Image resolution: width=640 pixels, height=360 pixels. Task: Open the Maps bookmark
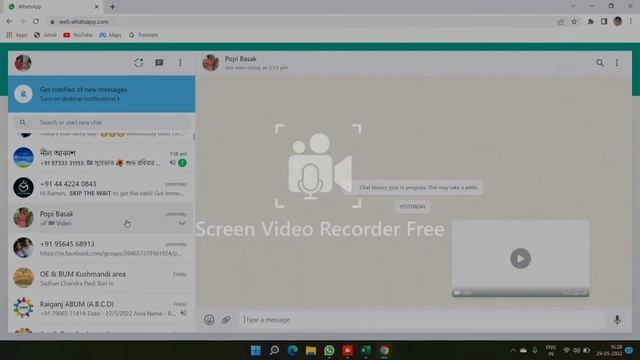(x=110, y=35)
